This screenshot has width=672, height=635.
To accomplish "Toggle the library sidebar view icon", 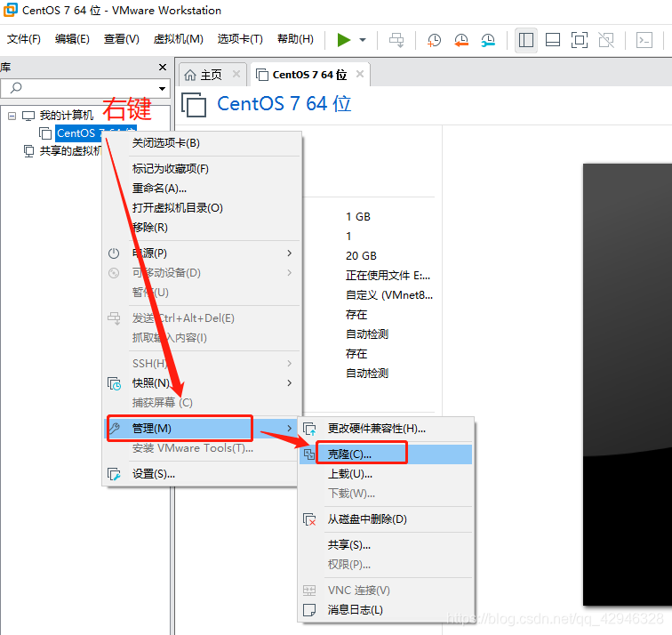I will 526,40.
